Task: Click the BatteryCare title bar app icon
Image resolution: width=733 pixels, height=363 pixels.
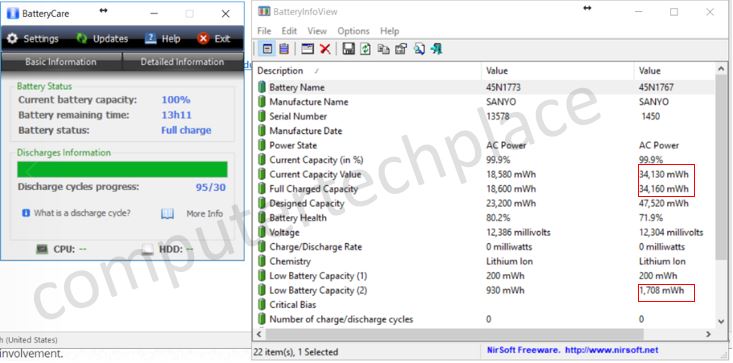Action: 13,14
